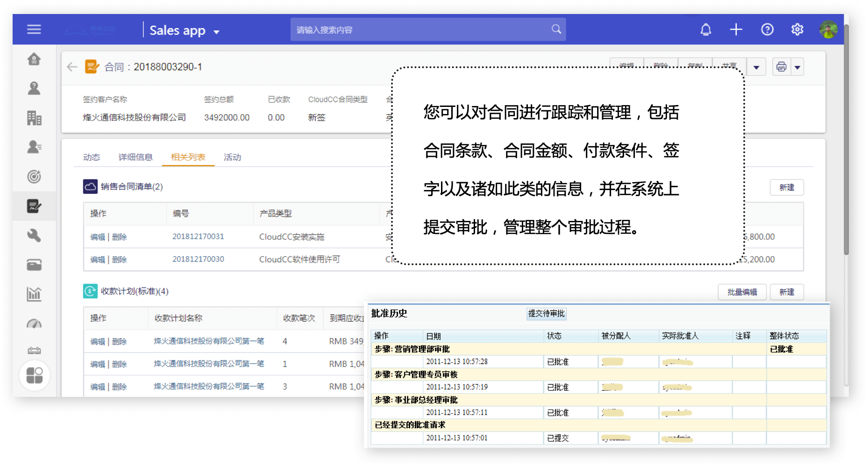Open notifications bell icon
This screenshot has width=868, height=466.
click(705, 29)
